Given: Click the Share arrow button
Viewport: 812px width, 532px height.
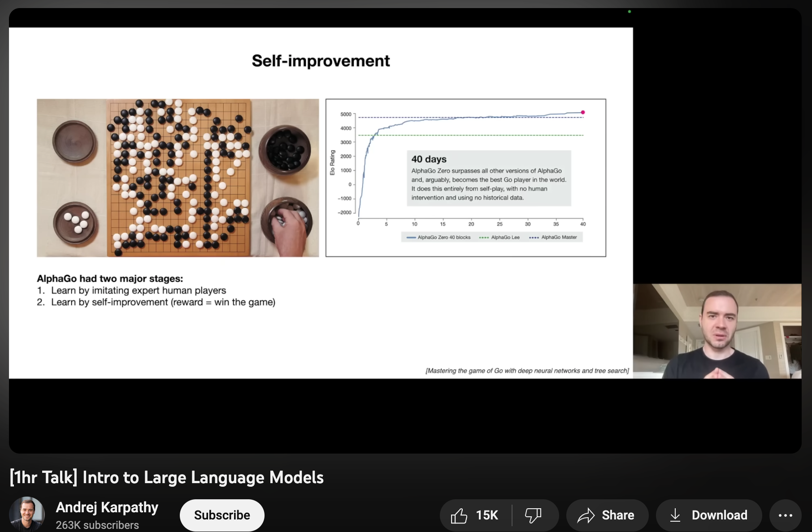Looking at the screenshot, I should [607, 515].
